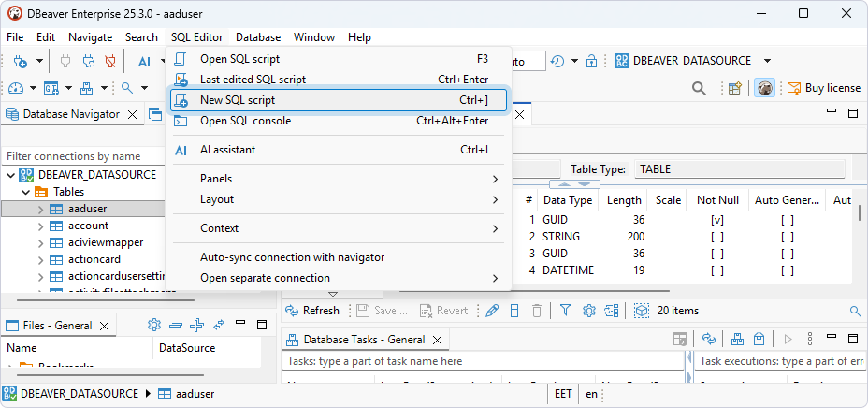Click the funnel filter icon
Screen dimensions: 868x408
565,311
